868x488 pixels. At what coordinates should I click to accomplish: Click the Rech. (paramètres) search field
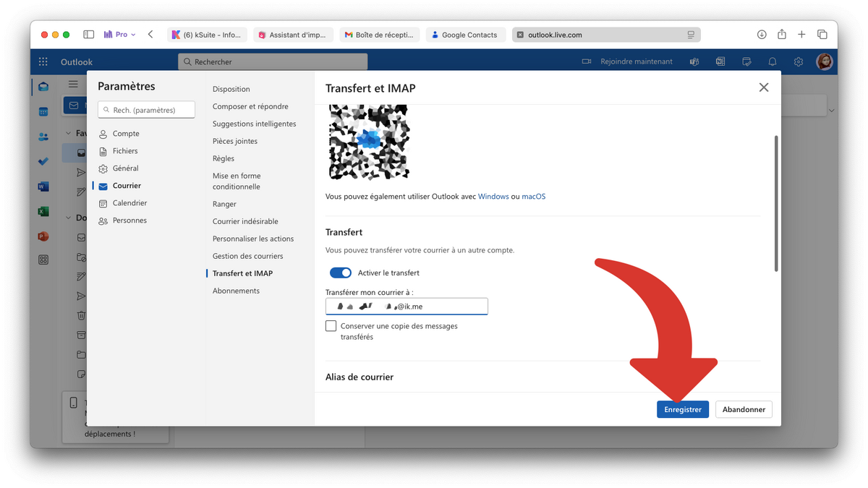click(147, 110)
